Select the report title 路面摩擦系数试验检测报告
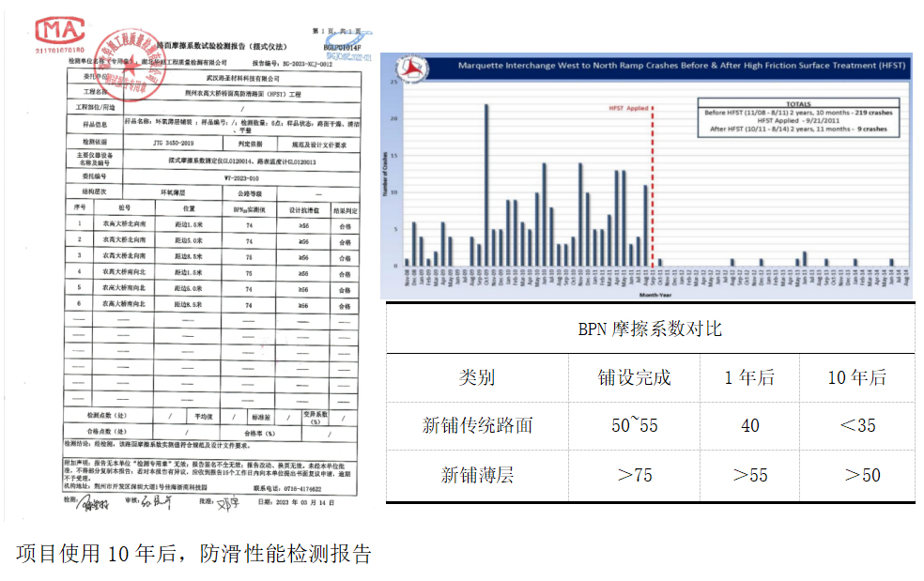924x581 pixels. coord(222,47)
